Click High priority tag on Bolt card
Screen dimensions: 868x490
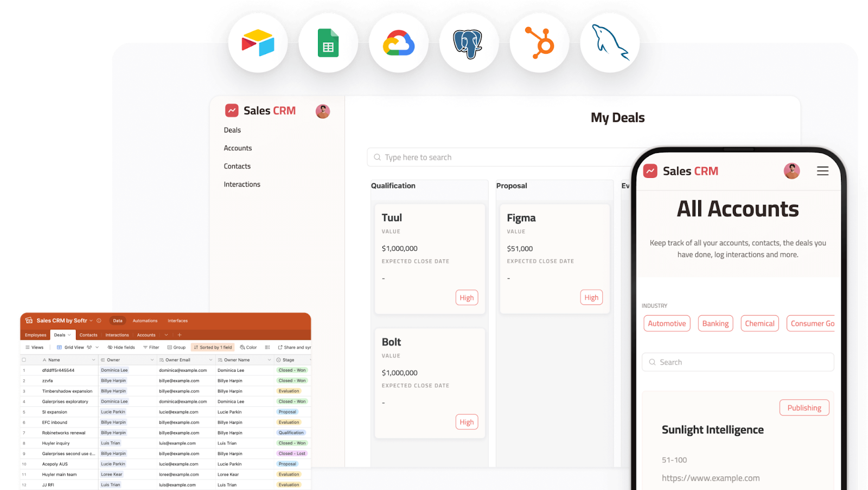pyautogui.click(x=467, y=422)
